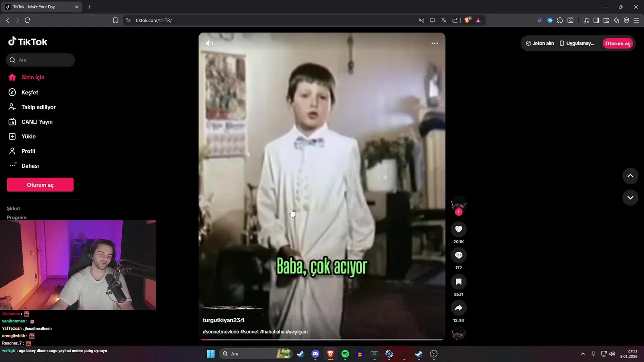This screenshot has width=644, height=362.
Task: Open Brave Rewards triangle icon
Action: point(478,20)
